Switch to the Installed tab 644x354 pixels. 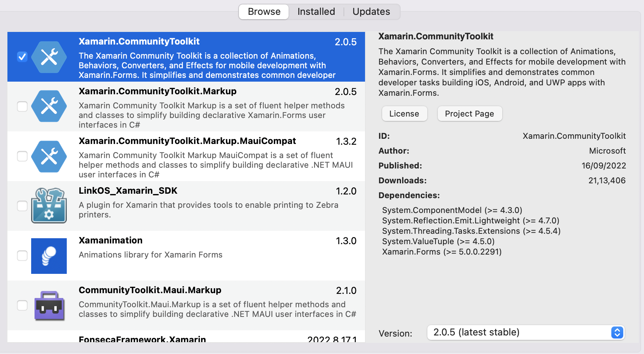[316, 12]
